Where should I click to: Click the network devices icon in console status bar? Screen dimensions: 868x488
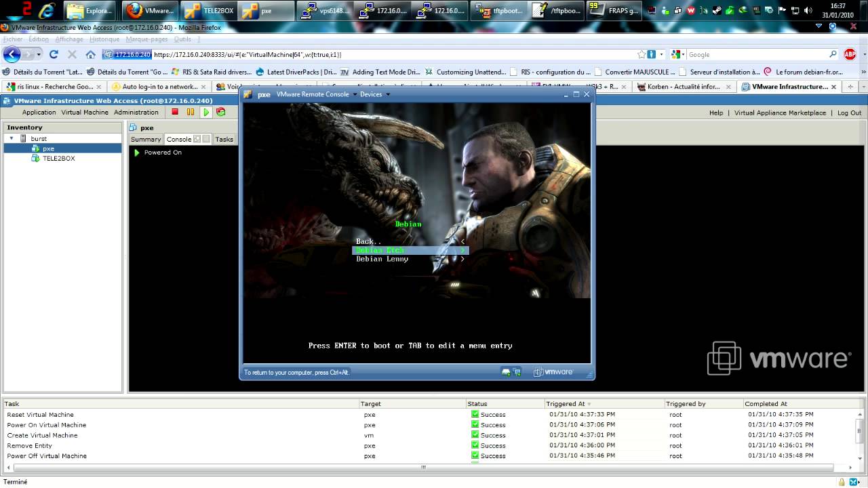(x=517, y=371)
